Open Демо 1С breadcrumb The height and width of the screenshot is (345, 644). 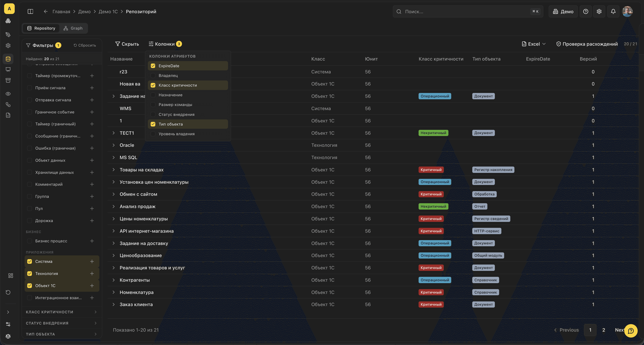tap(108, 12)
